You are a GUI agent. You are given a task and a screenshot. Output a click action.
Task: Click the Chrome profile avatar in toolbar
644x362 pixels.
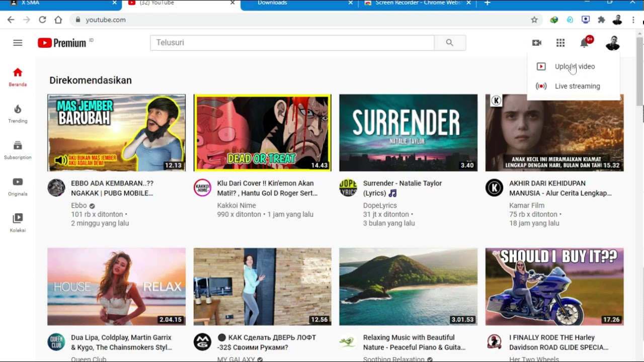point(617,20)
